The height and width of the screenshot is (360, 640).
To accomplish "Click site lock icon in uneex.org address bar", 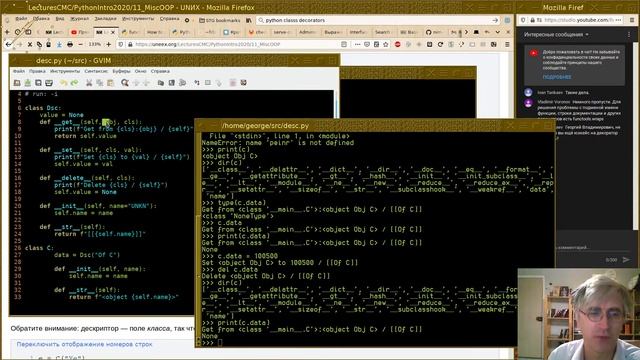I will click(x=131, y=44).
